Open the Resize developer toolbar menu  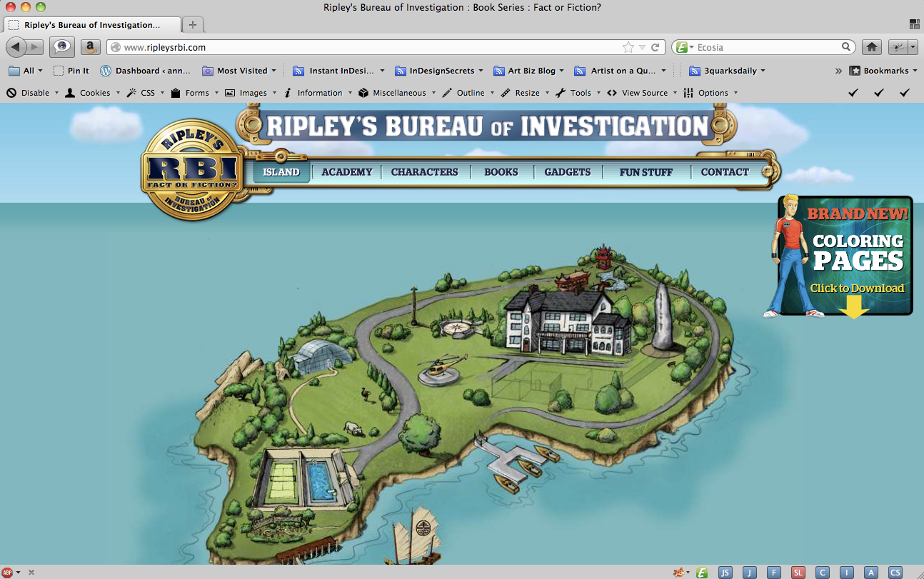525,93
